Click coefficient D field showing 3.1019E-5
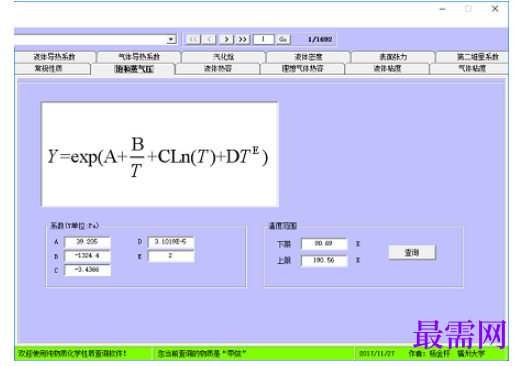 (x=171, y=242)
